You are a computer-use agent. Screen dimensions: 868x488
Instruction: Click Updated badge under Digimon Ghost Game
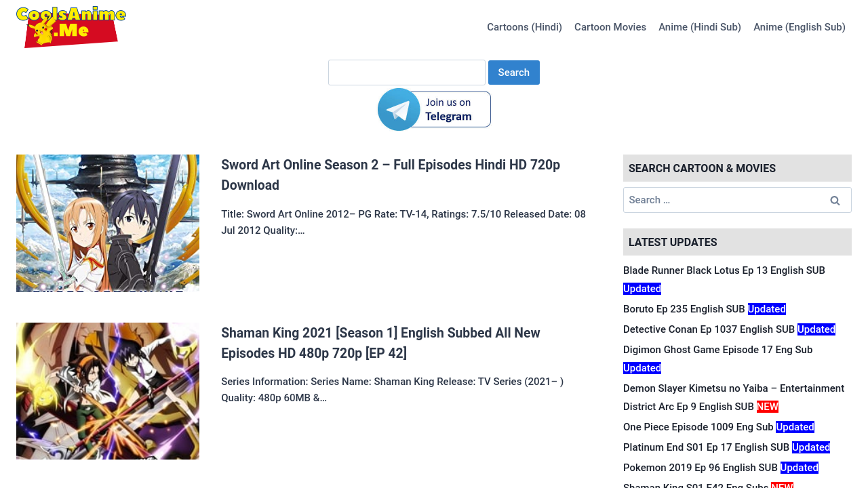click(x=642, y=368)
